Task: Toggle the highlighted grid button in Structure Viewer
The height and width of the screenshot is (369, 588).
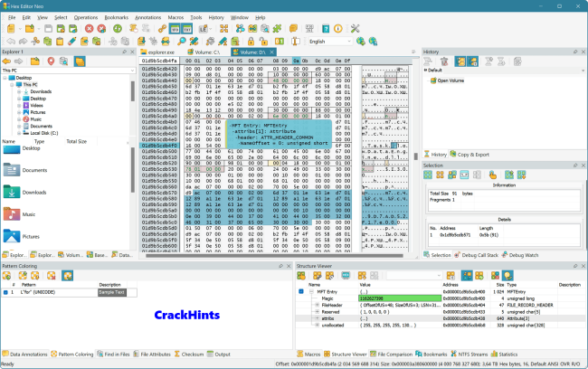Action: (x=467, y=276)
